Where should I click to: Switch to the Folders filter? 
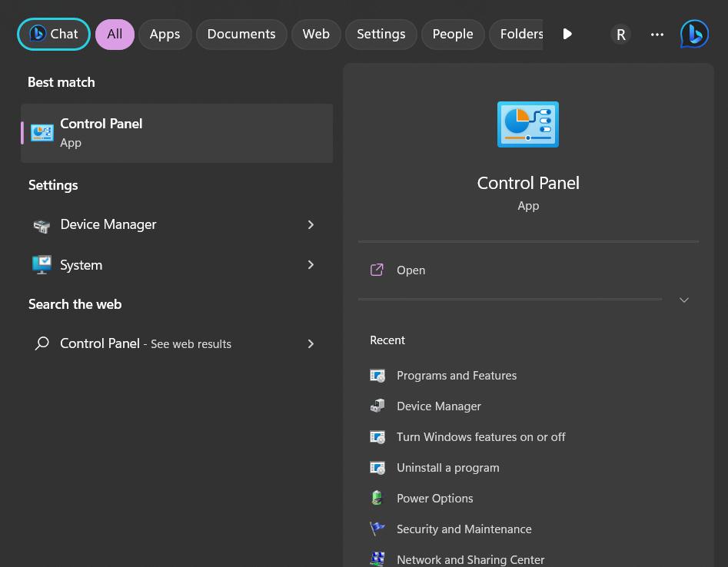pos(517,35)
